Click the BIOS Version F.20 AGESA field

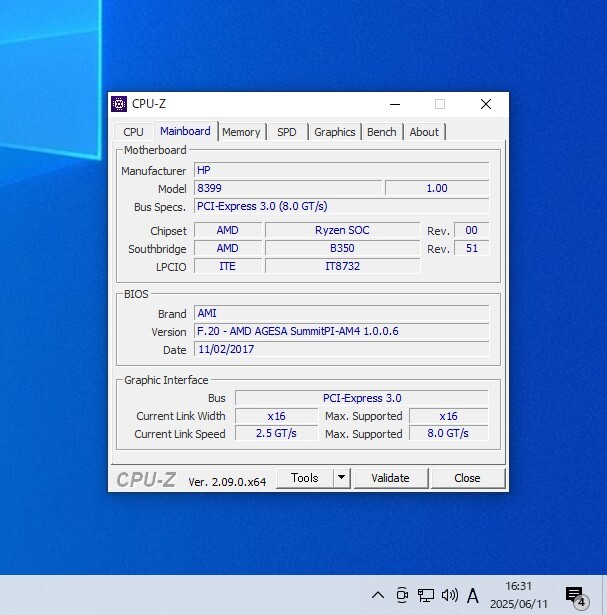(x=342, y=331)
